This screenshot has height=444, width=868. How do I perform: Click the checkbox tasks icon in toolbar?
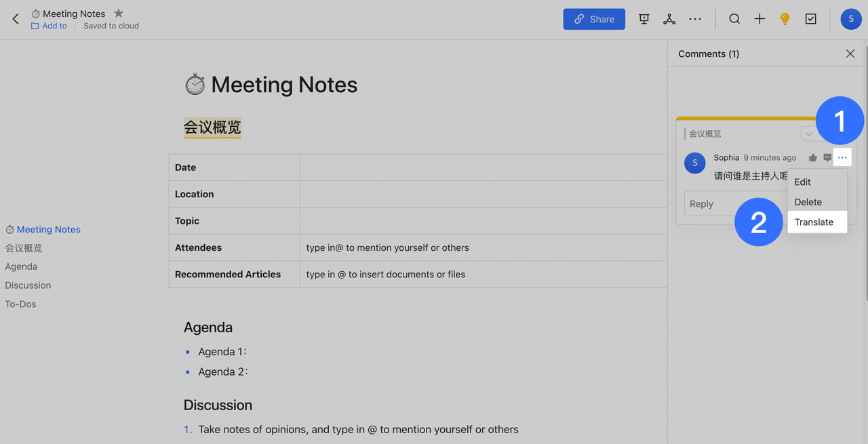(x=810, y=19)
